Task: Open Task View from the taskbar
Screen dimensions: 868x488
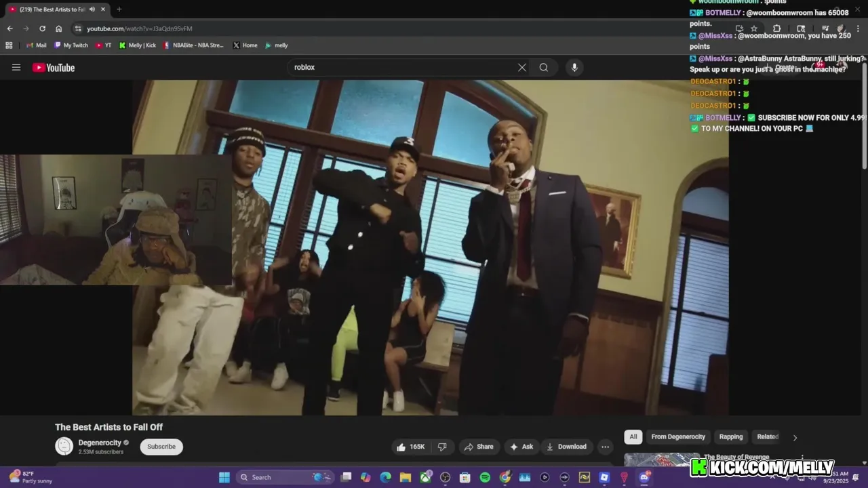Action: [346, 477]
